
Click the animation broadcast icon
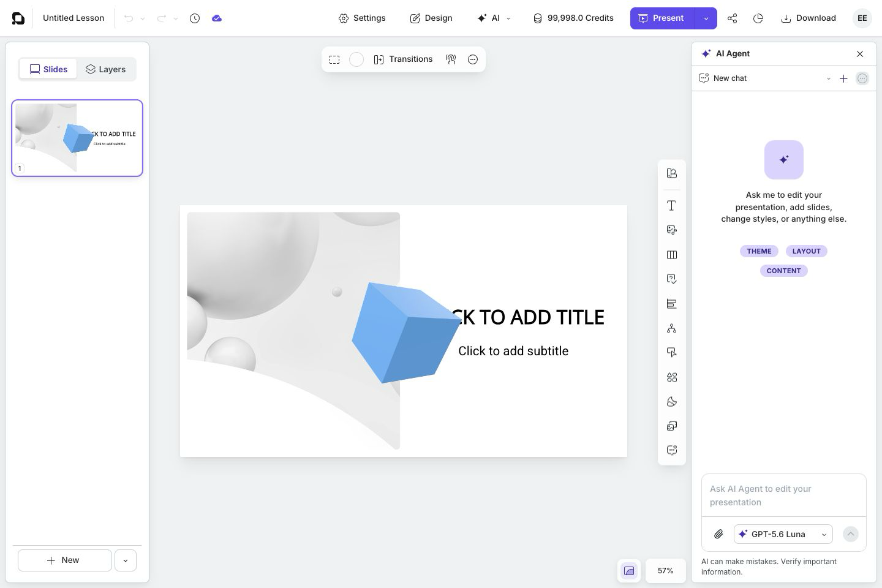coord(451,59)
